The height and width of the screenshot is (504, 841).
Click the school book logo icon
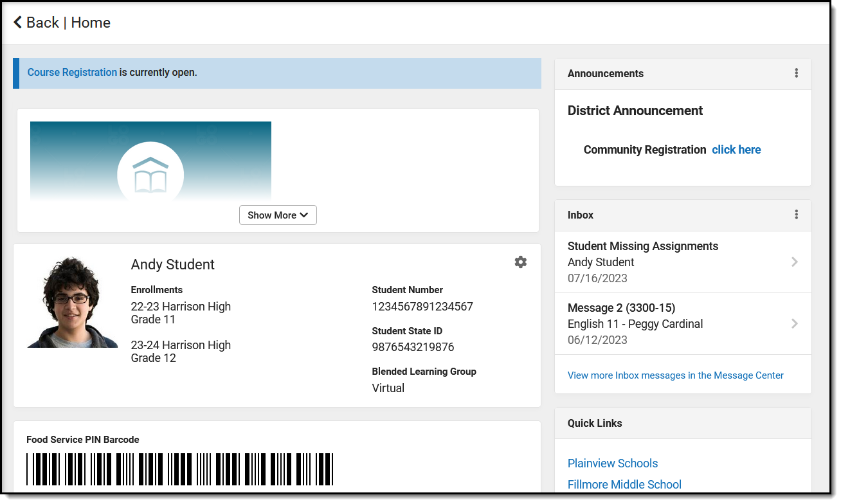(150, 174)
